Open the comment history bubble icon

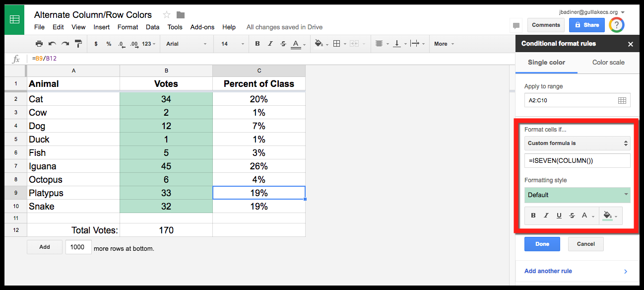click(x=516, y=25)
